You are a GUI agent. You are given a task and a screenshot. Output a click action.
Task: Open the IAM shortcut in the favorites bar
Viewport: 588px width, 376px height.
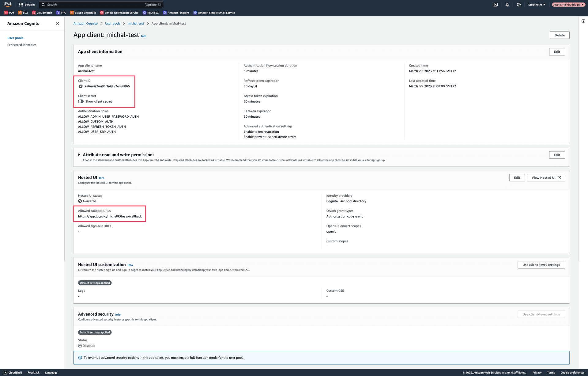tap(9, 13)
